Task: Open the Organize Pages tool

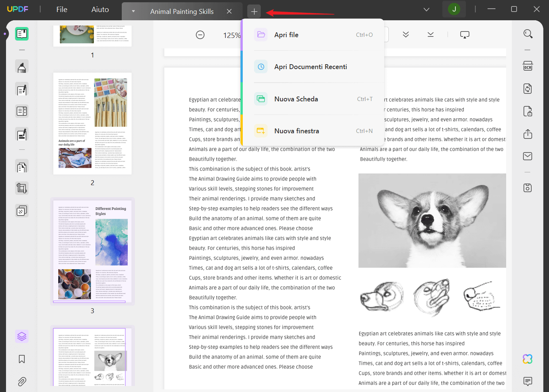Action: tap(22, 166)
